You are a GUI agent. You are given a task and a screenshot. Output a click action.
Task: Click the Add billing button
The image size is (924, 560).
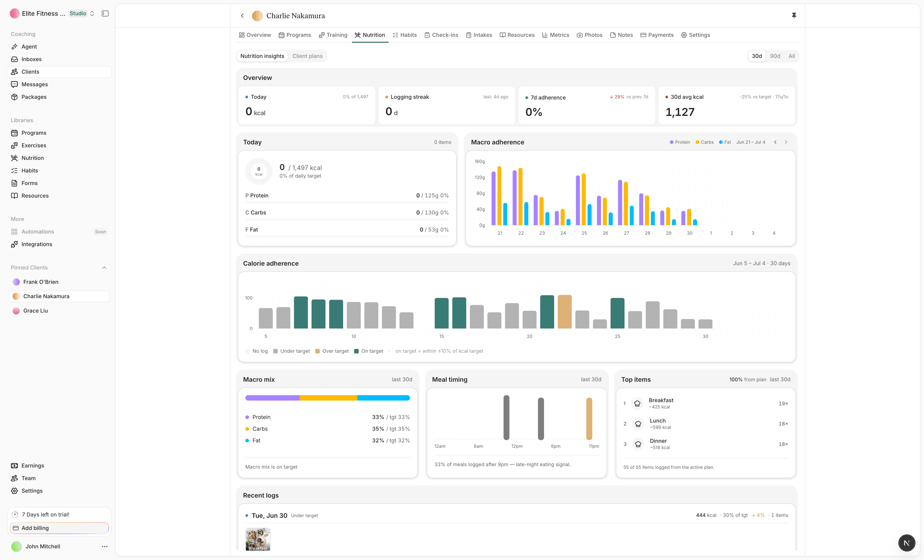point(59,528)
